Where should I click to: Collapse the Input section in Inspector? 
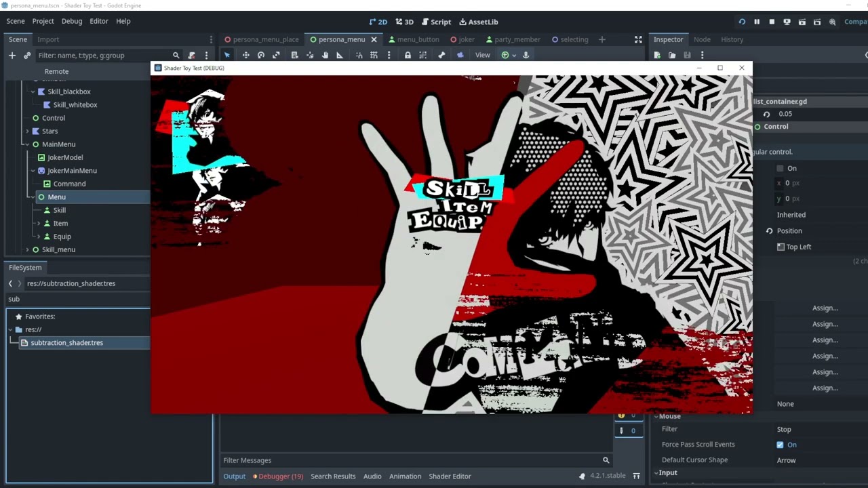point(656,473)
